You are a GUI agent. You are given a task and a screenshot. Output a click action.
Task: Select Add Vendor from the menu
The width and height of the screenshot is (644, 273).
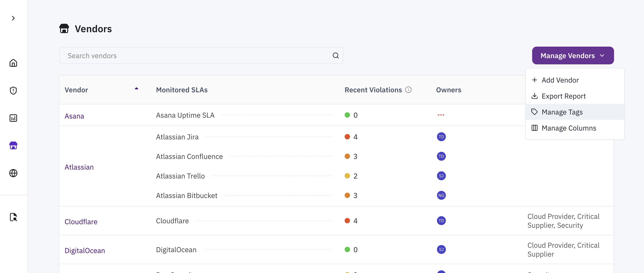pos(560,80)
